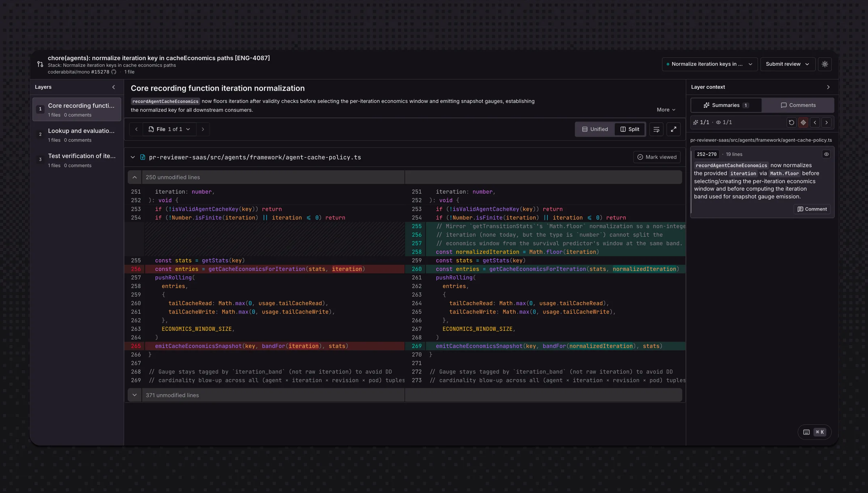Click the coderabbitai/mono #15278 link
Image resolution: width=868 pixels, height=493 pixels.
click(78, 72)
